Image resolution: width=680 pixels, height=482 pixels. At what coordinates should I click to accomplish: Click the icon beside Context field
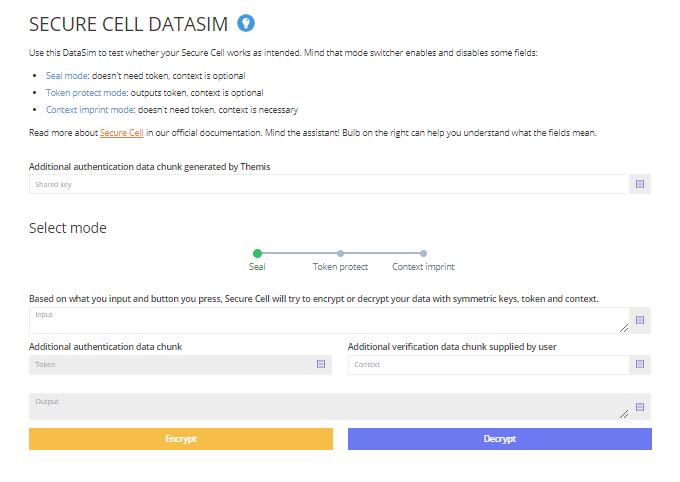pyautogui.click(x=640, y=364)
